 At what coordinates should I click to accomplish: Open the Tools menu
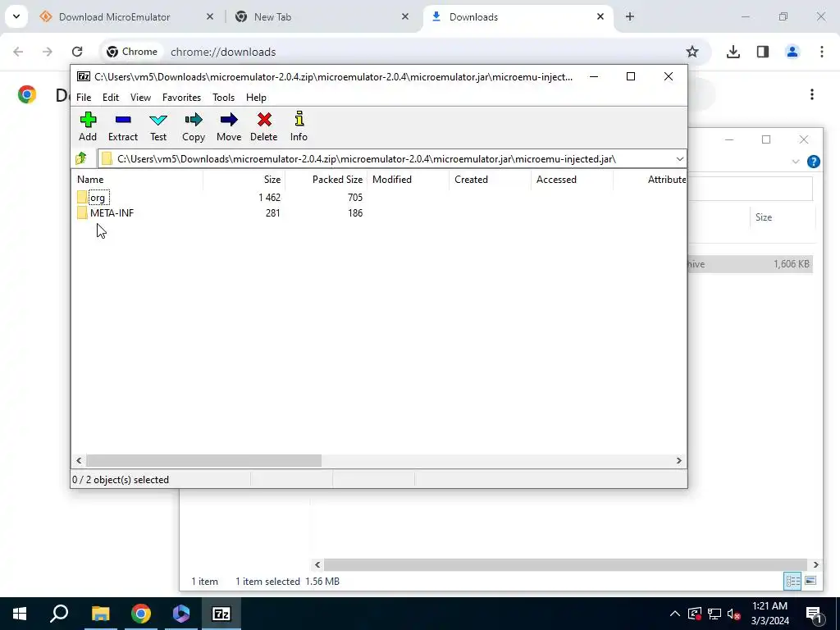pos(223,98)
